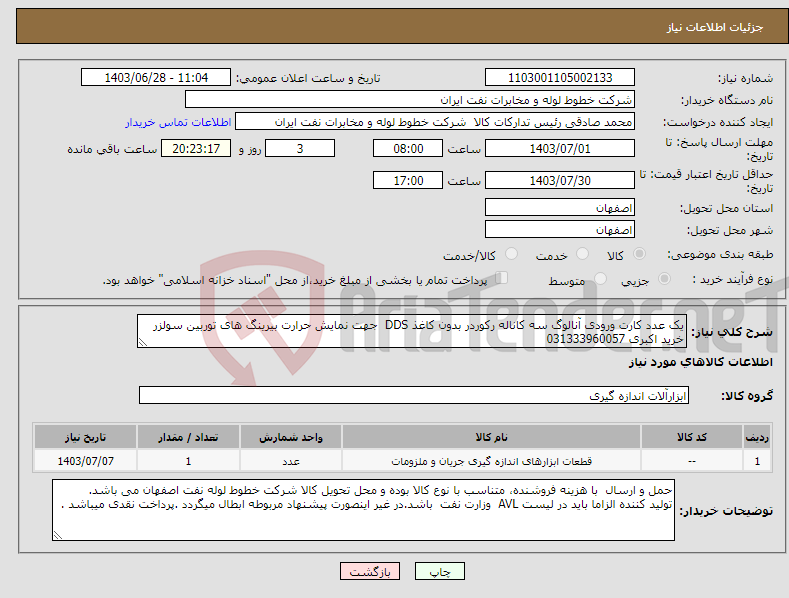Viewport: 789px width, 598px height.
Task: Click the شهر محل تحویل field
Action: (x=560, y=230)
